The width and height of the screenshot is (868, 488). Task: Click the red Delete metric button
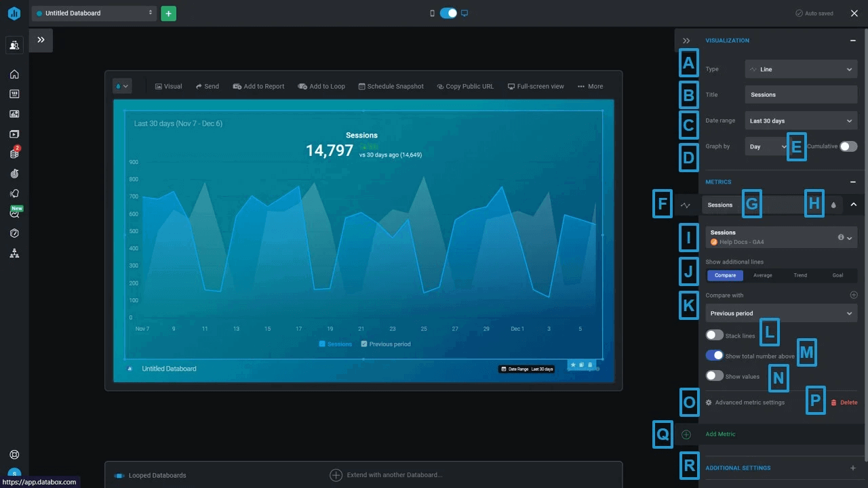(844, 403)
